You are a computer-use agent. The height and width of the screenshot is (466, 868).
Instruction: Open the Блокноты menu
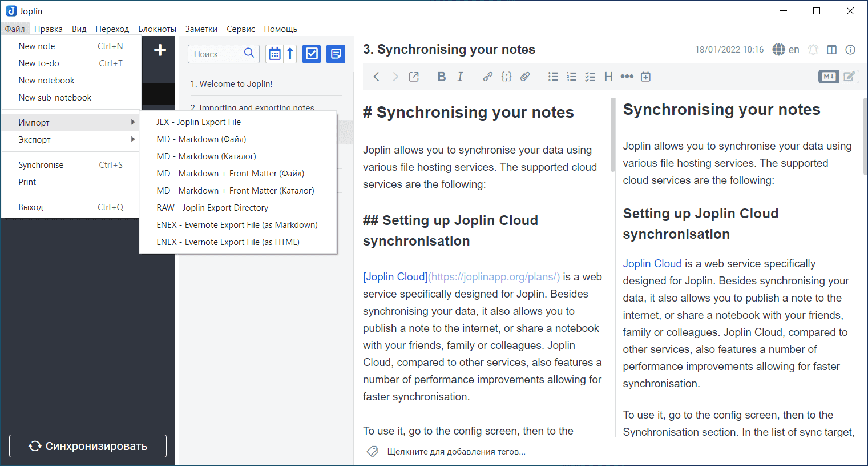[158, 29]
